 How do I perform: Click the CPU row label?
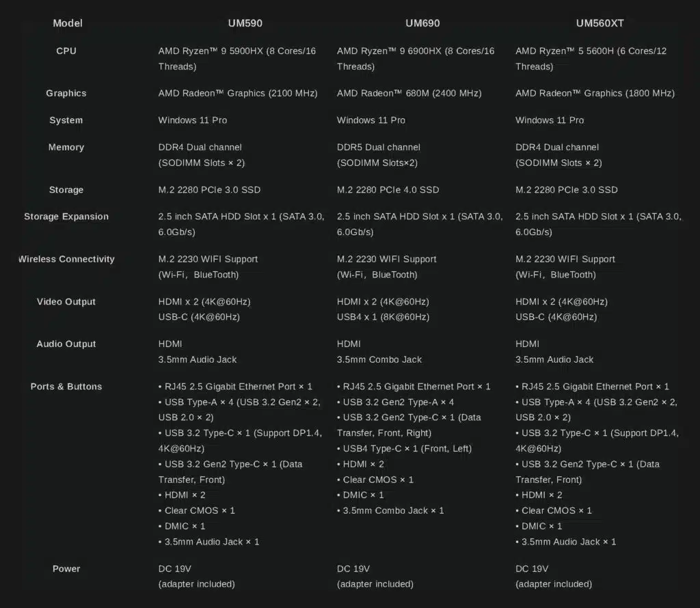click(66, 51)
